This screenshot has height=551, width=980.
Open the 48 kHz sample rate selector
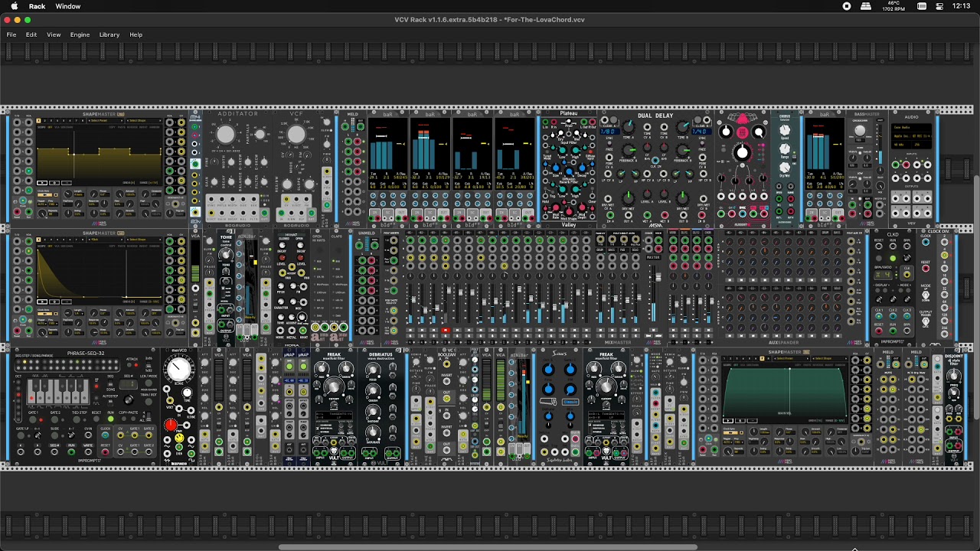(900, 144)
